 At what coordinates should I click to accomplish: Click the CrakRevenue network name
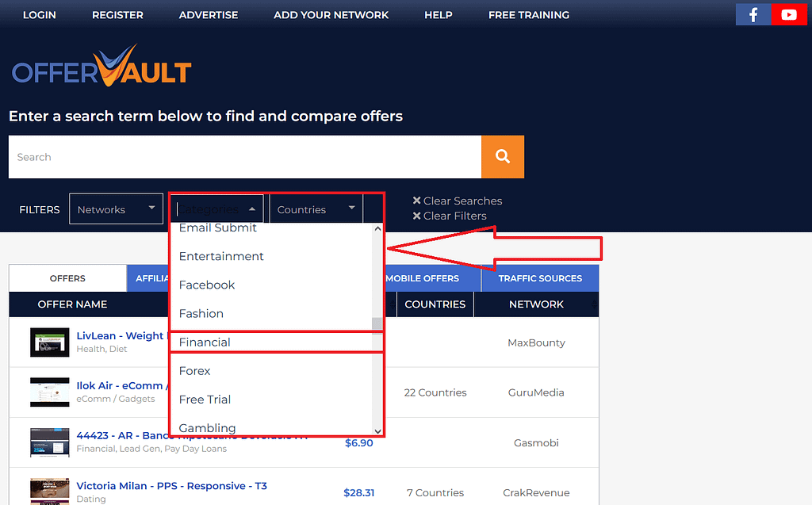click(x=536, y=492)
